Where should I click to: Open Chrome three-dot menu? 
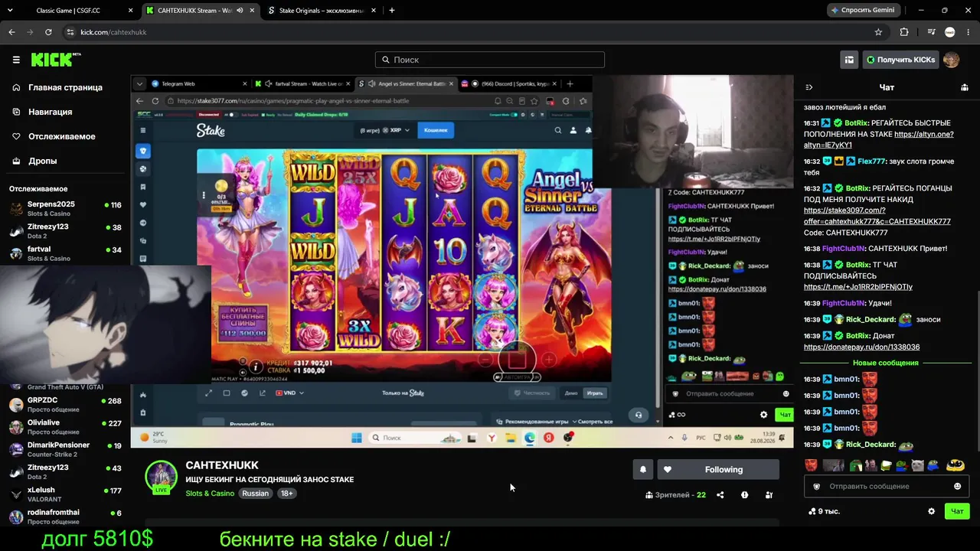969,32
